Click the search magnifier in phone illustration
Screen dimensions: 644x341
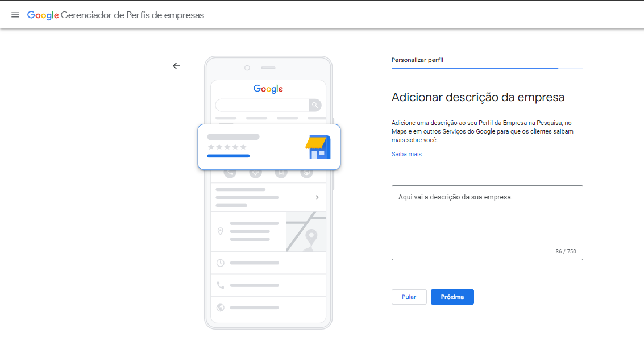pos(315,105)
